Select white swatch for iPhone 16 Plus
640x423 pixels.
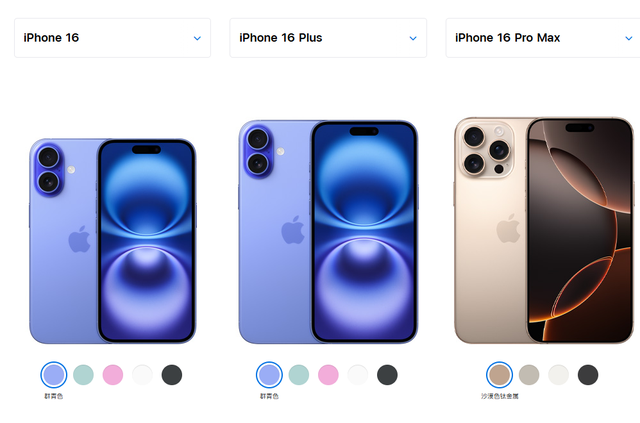[358, 375]
